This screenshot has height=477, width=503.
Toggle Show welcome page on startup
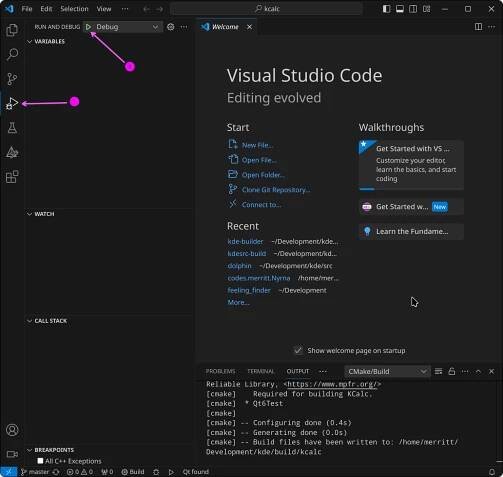[298, 350]
